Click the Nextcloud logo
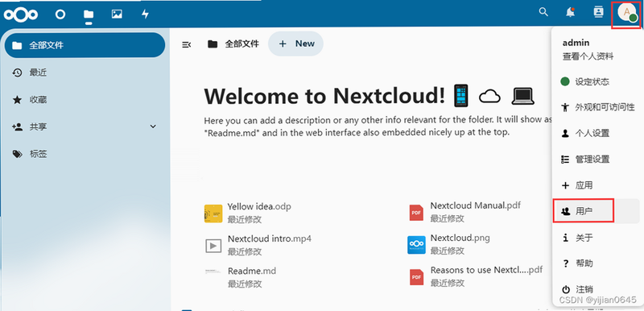This screenshot has width=644, height=311. pos(21,15)
